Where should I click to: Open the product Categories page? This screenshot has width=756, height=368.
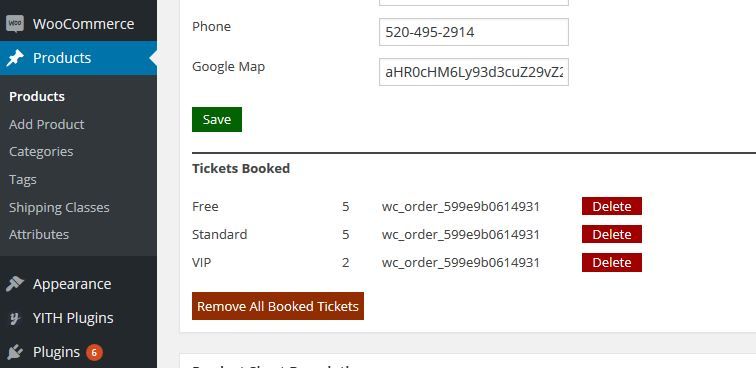coord(41,151)
